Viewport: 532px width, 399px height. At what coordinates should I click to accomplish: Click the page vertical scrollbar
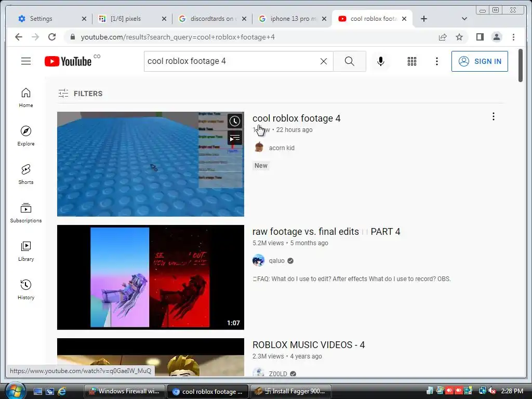[521, 65]
